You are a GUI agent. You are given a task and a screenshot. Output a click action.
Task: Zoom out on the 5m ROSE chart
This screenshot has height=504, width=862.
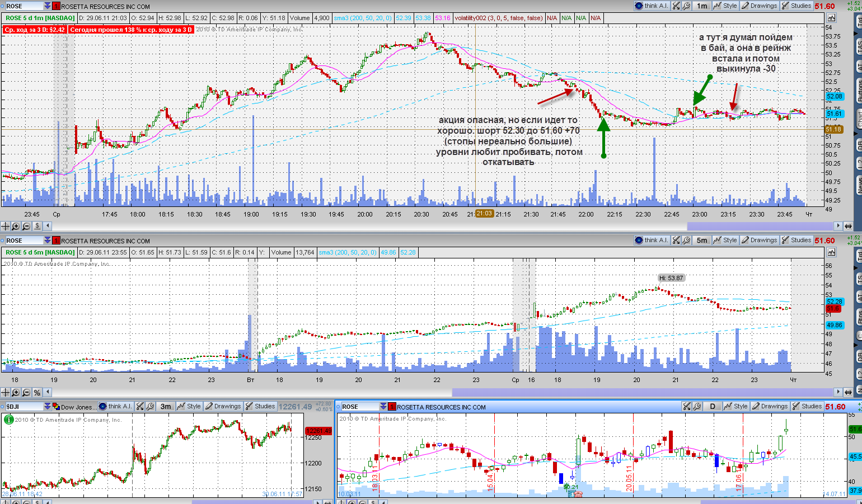26,392
